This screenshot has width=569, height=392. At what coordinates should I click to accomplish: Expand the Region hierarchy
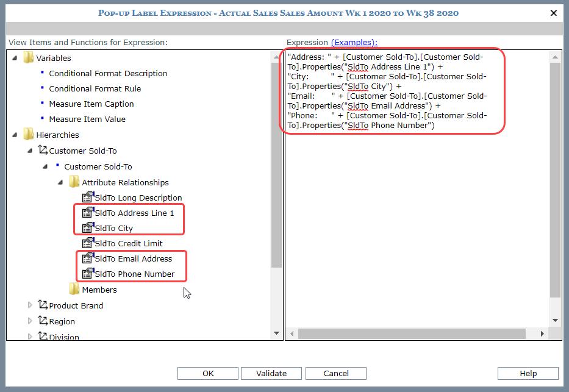pos(30,321)
